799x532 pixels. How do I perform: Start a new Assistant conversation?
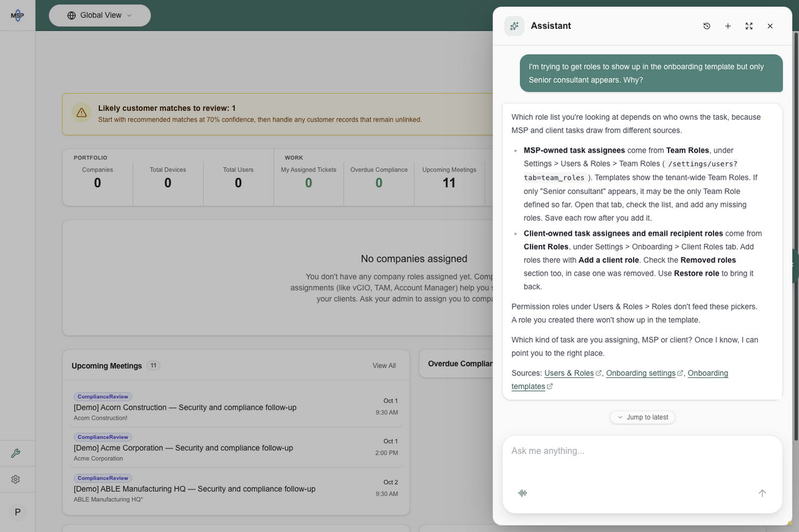click(x=728, y=26)
